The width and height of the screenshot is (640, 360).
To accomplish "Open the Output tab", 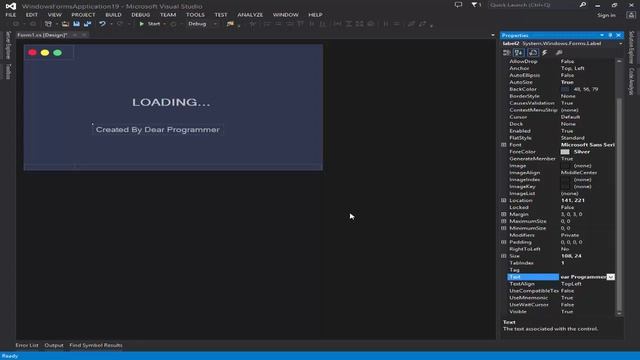I will pyautogui.click(x=54, y=345).
